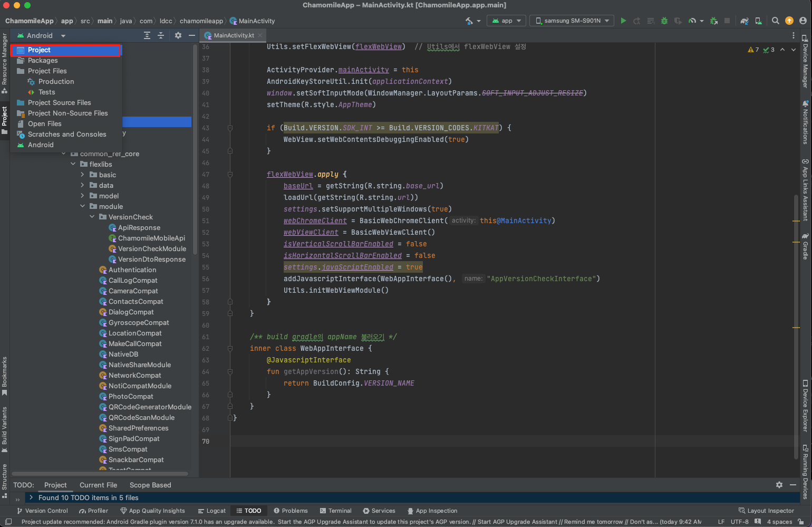Click Collapse All icon in project panel
Screen dimensions: 812x527
coord(161,35)
